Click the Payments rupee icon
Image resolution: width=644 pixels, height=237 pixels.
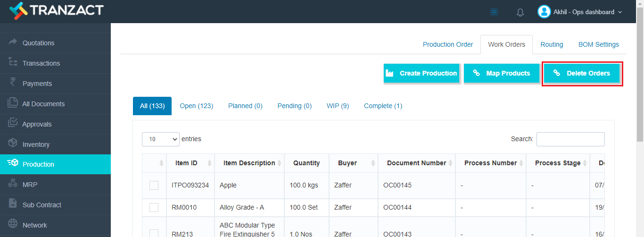13,82
